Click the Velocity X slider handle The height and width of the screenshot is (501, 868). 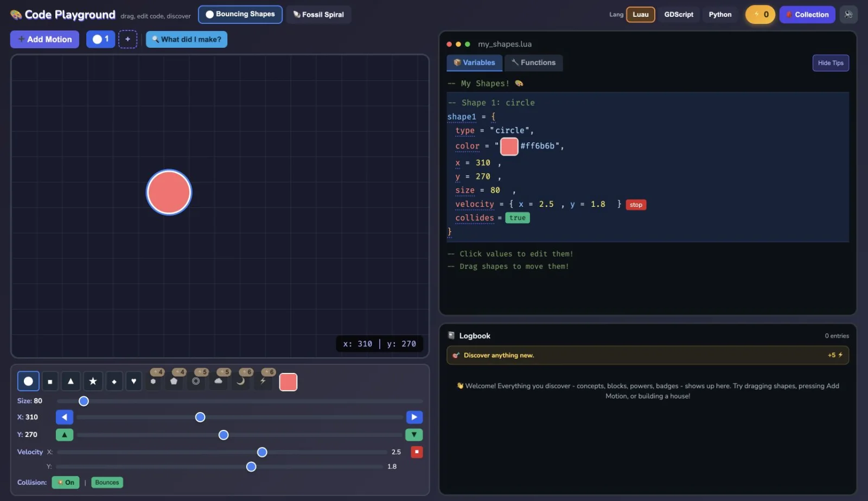tap(262, 452)
